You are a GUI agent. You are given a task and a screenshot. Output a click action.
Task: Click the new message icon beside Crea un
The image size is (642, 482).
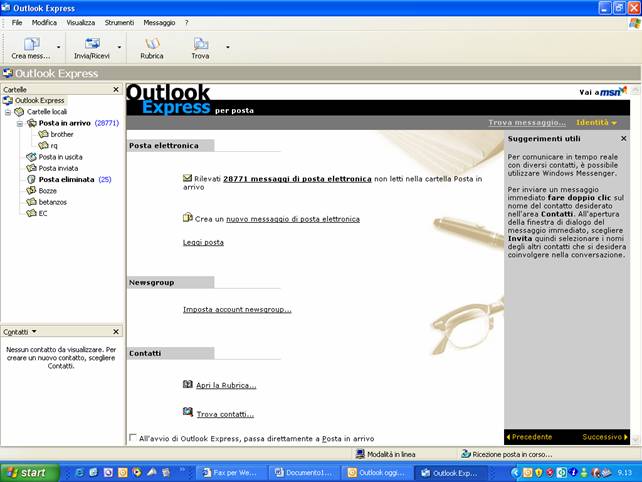[x=188, y=217]
